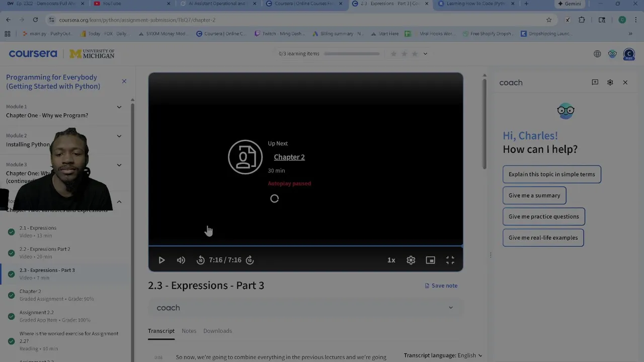Enable picture-in-picture mode
Viewport: 644px width, 362px height.
pos(430,260)
